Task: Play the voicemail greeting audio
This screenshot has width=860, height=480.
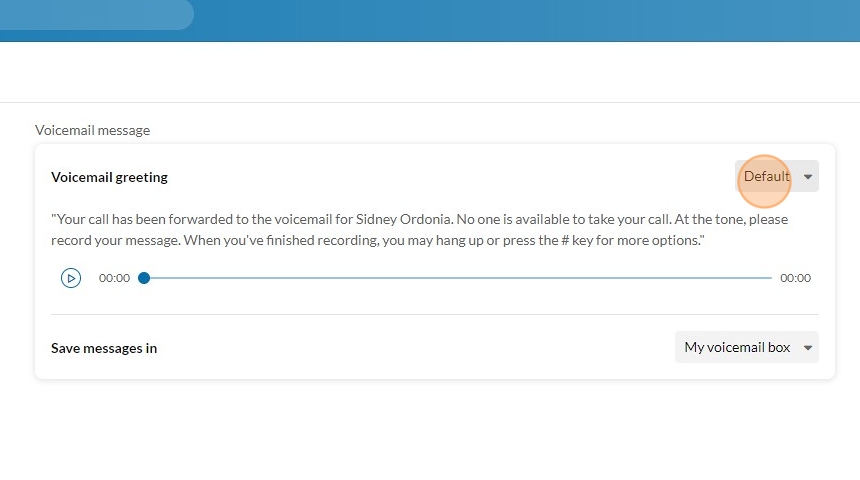Action: click(x=71, y=278)
